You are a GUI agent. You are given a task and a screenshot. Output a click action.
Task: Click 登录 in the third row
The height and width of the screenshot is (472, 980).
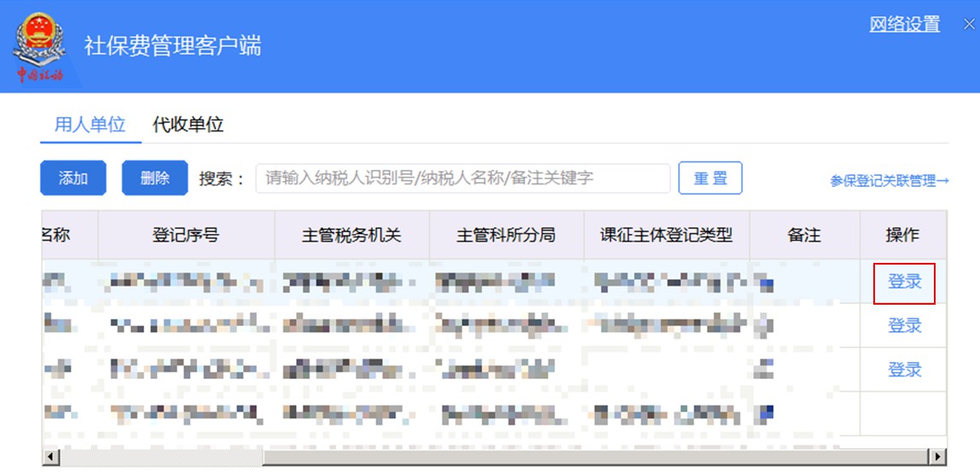coord(904,370)
